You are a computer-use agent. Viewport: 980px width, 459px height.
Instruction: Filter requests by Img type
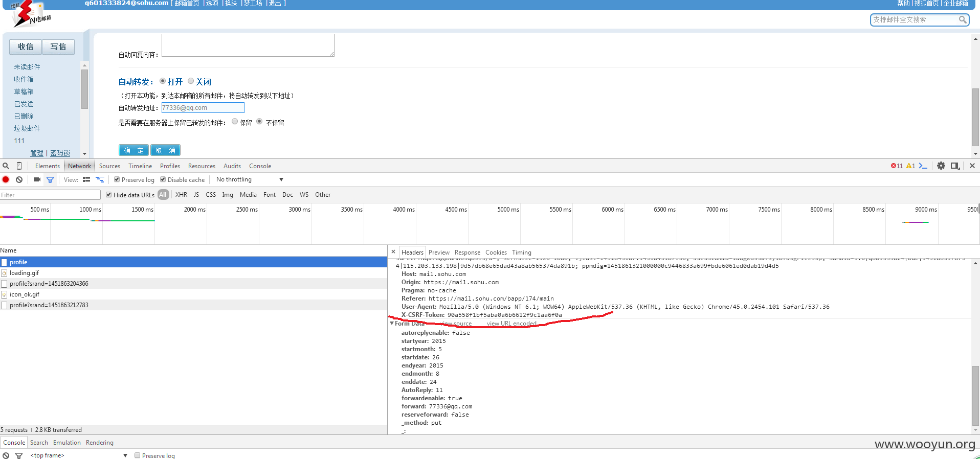(x=228, y=195)
